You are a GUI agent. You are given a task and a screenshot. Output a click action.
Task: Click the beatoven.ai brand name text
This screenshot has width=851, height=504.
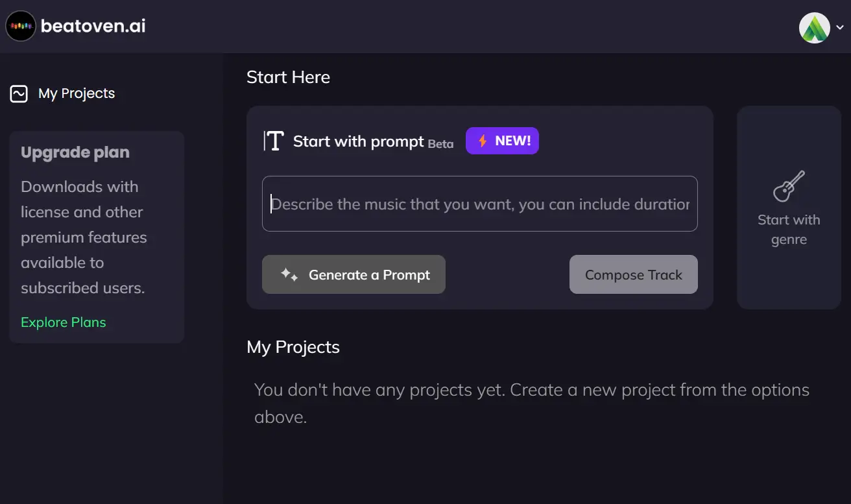[93, 26]
